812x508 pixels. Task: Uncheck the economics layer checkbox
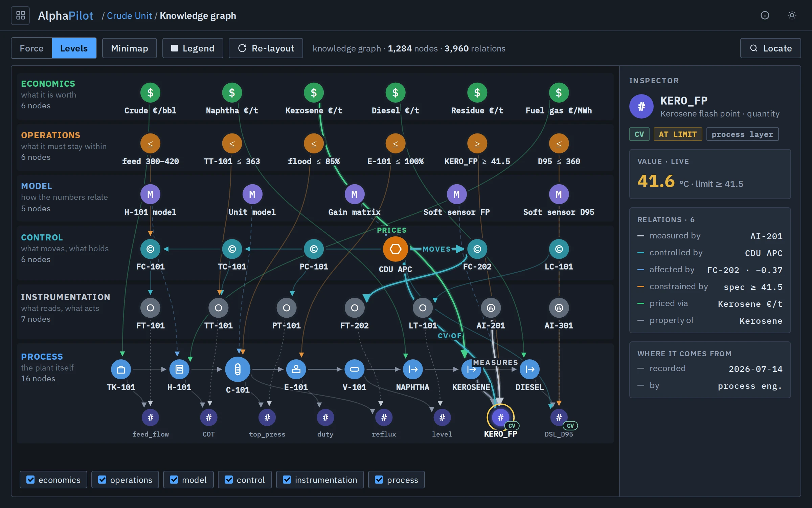click(30, 480)
